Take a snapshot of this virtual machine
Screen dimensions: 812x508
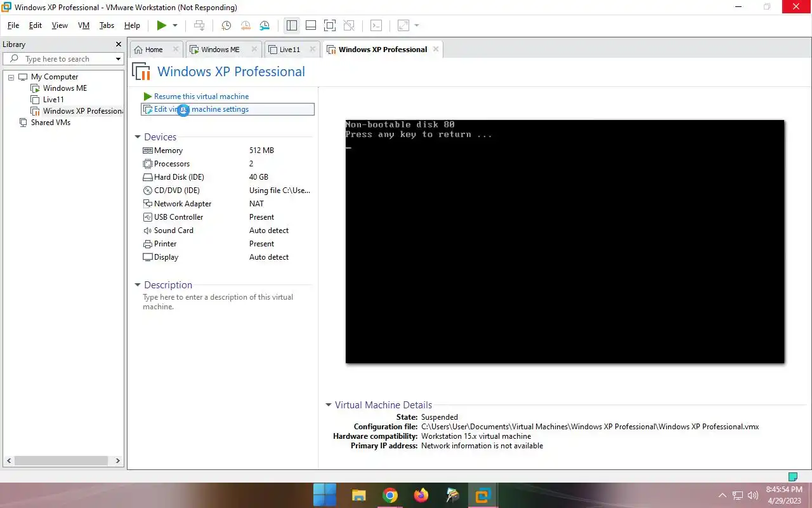[226, 25]
